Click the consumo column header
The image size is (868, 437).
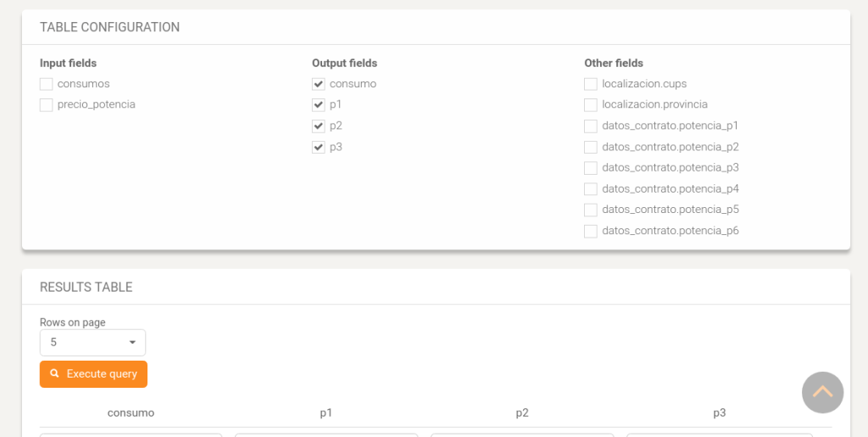(131, 412)
